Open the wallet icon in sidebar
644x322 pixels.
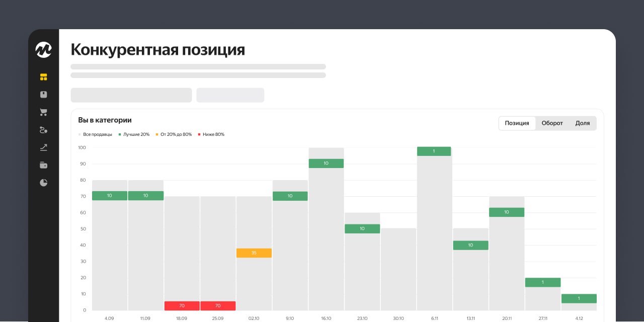pos(44,165)
